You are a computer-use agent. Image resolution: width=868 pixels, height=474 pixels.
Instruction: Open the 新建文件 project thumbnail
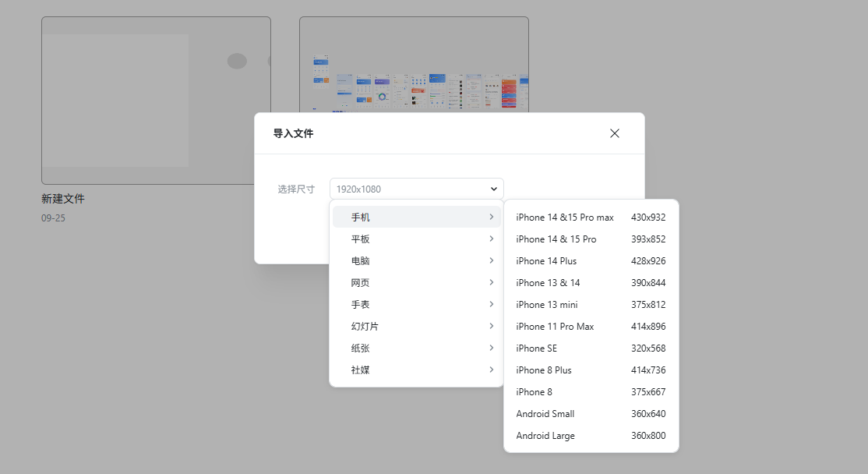point(156,100)
